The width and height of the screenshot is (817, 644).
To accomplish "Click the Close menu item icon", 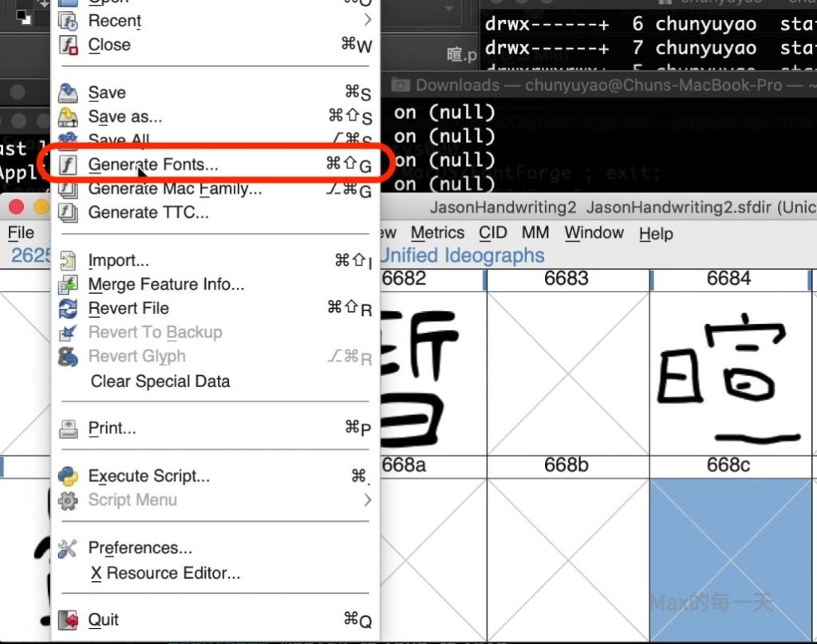I will (x=69, y=45).
